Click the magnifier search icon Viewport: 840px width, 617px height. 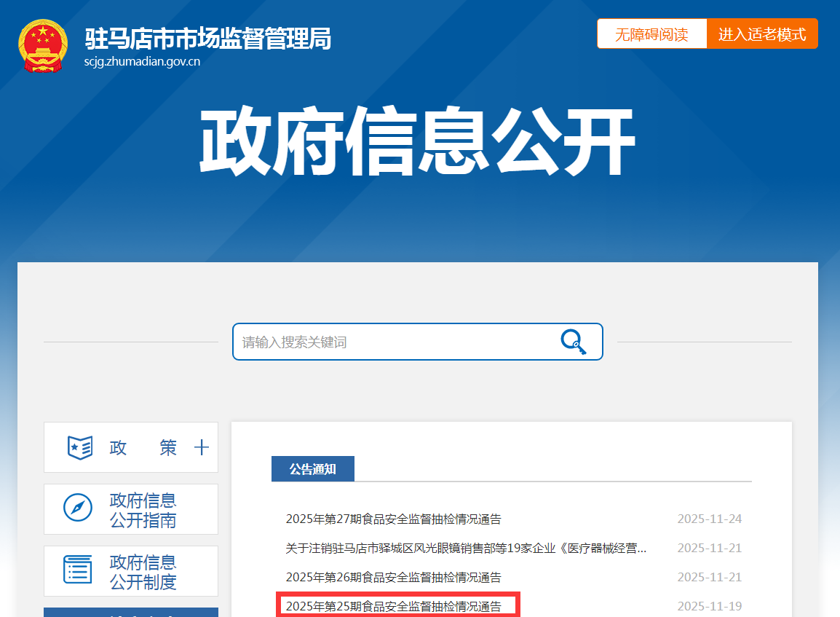pyautogui.click(x=573, y=342)
